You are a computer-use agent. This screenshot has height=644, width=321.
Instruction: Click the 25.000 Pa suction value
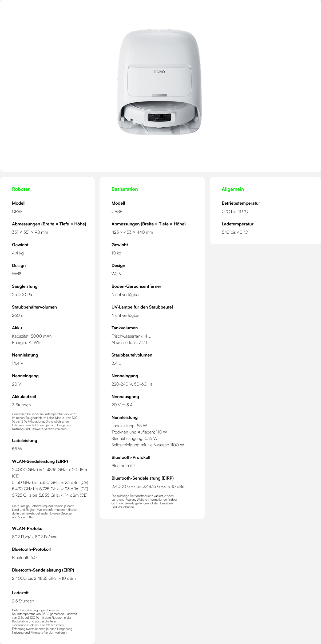22,294
